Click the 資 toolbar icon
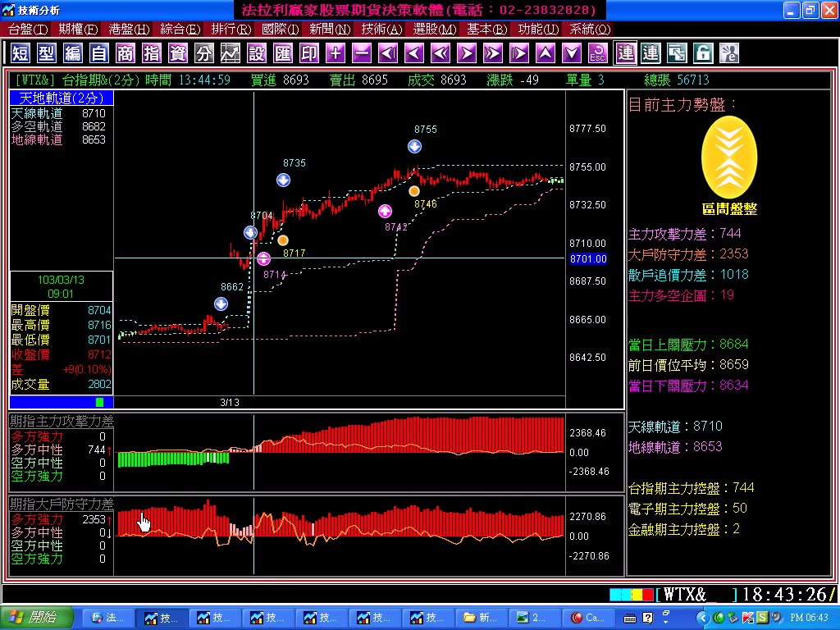 (x=178, y=53)
